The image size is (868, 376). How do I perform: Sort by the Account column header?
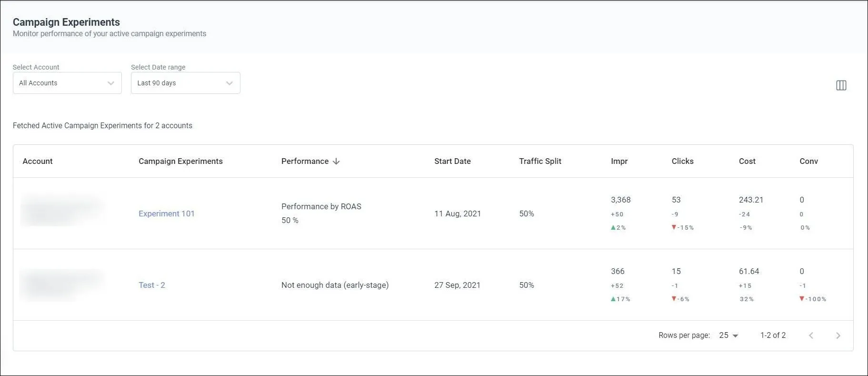pyautogui.click(x=38, y=161)
